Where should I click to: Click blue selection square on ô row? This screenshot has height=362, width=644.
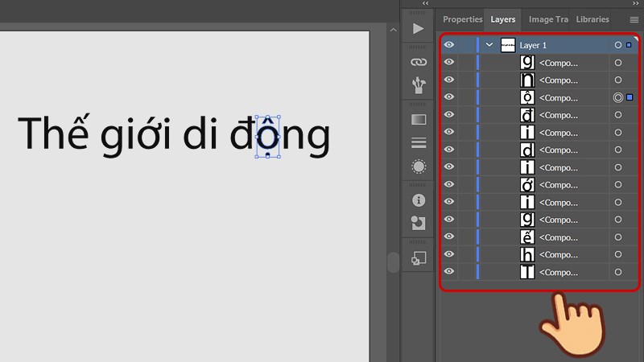tap(630, 97)
